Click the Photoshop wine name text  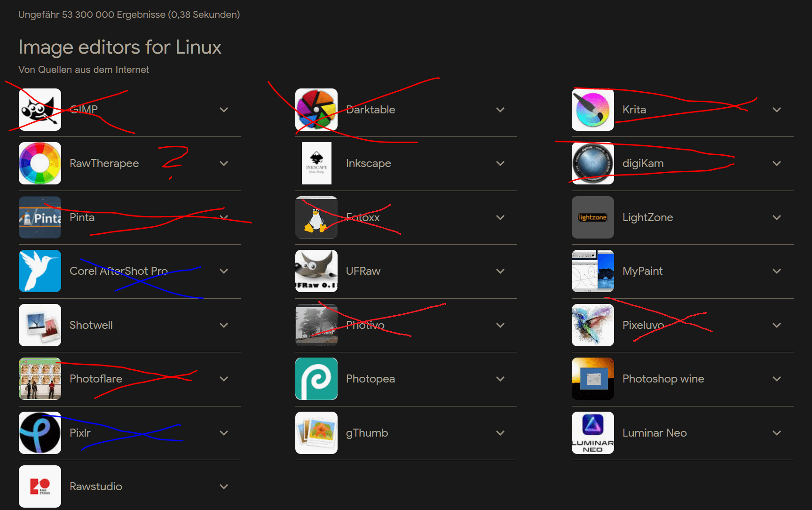(663, 379)
